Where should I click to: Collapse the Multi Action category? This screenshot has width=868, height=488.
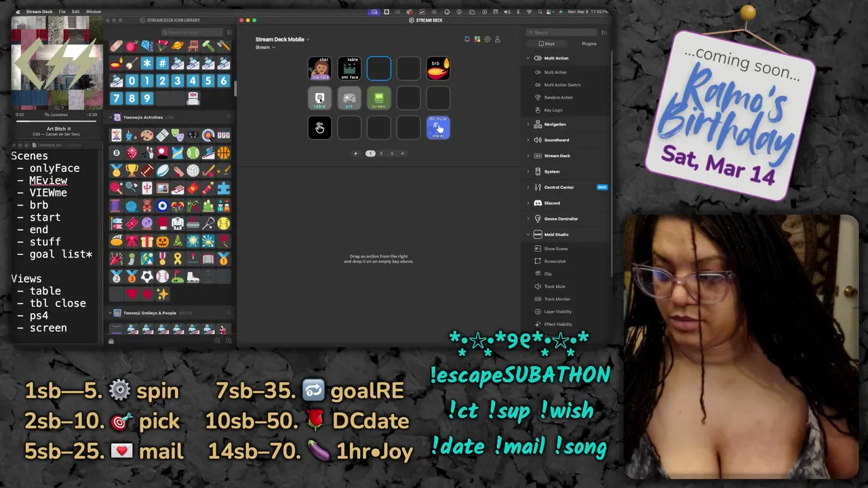click(528, 58)
